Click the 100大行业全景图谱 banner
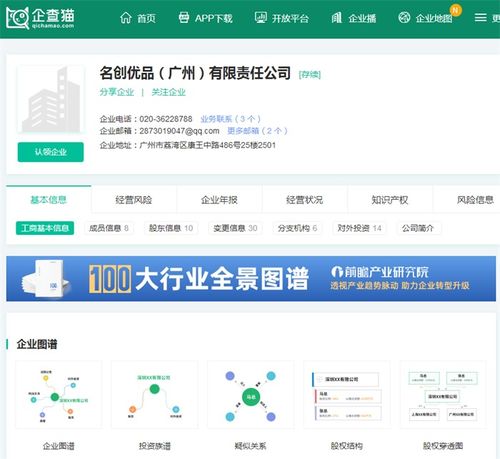Screen dimensions: 500x459 [x=251, y=279]
